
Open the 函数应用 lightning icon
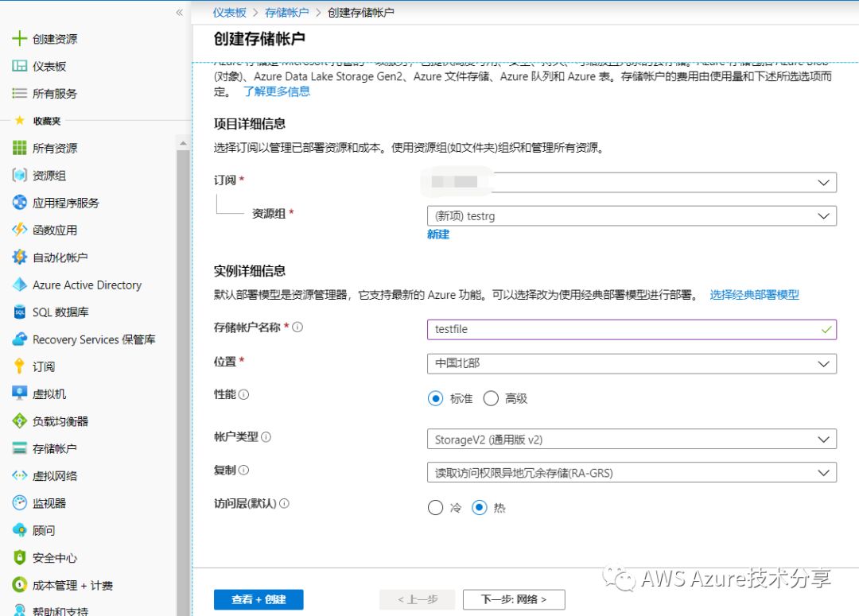[x=19, y=230]
